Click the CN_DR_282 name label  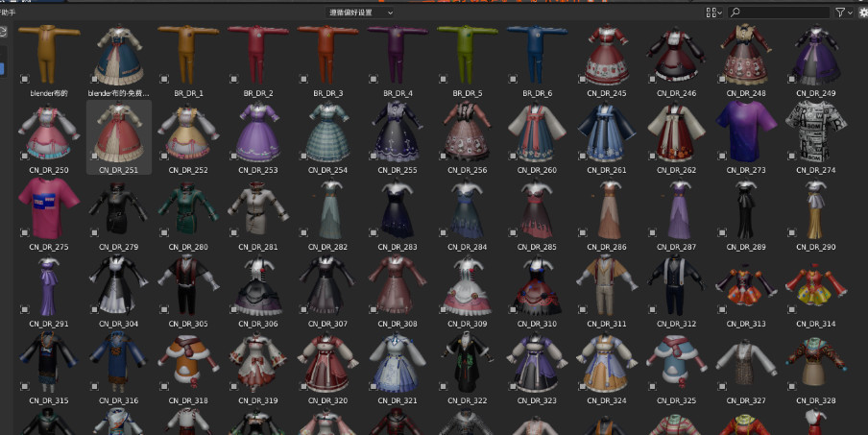[x=327, y=248]
